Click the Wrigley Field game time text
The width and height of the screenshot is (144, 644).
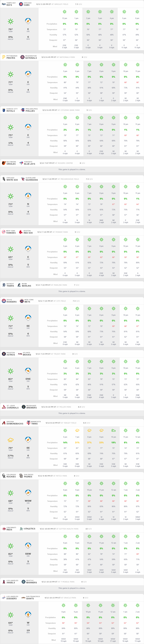point(44,4)
